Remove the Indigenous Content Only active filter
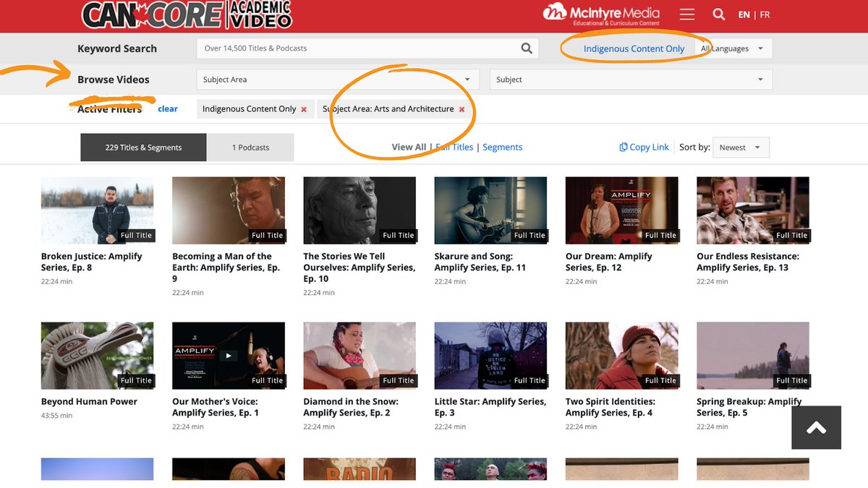The image size is (868, 488). 302,109
